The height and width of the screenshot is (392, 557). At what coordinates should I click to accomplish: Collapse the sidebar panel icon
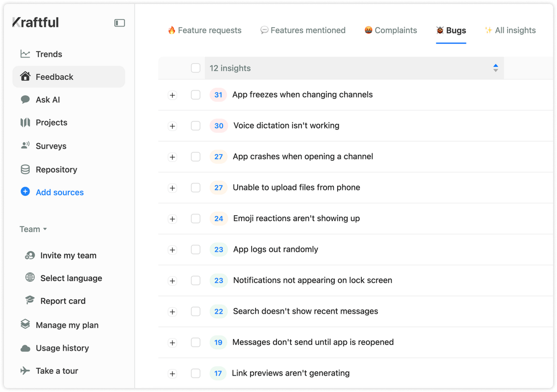119,23
